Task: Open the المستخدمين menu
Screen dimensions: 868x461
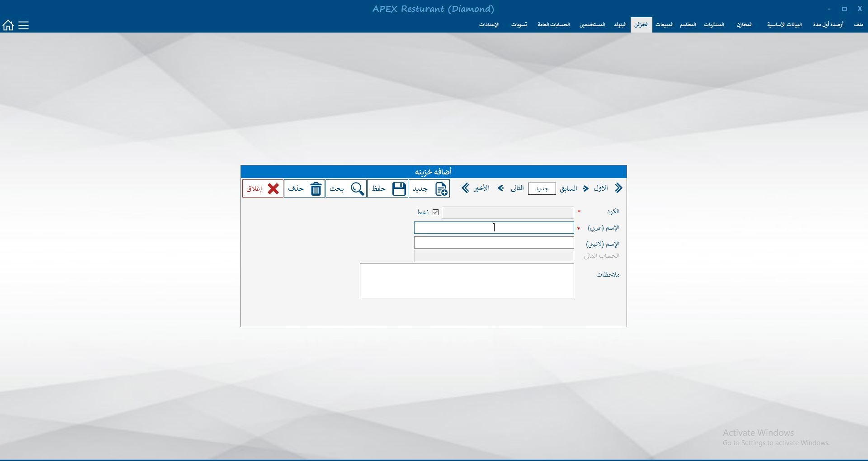Action: pyautogui.click(x=592, y=24)
